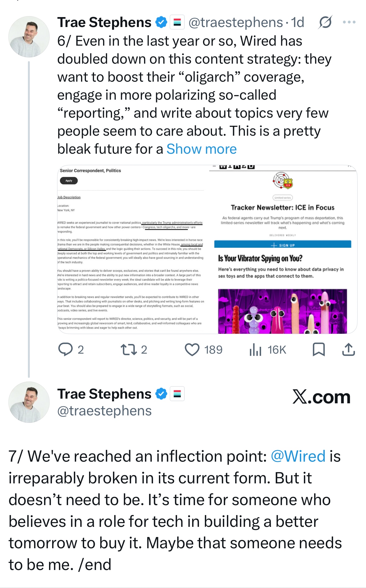Click the Trae Stephens name on tweet 7

click(104, 394)
